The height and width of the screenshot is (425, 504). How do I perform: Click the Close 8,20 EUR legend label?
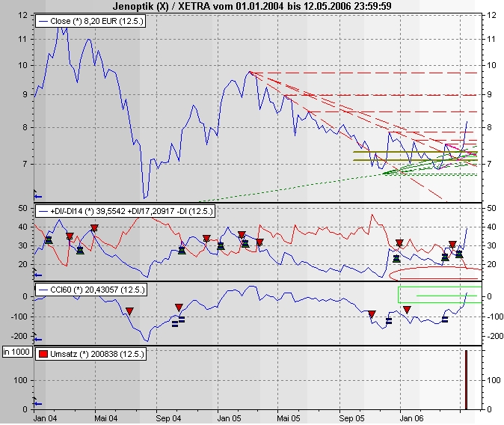click(90, 21)
